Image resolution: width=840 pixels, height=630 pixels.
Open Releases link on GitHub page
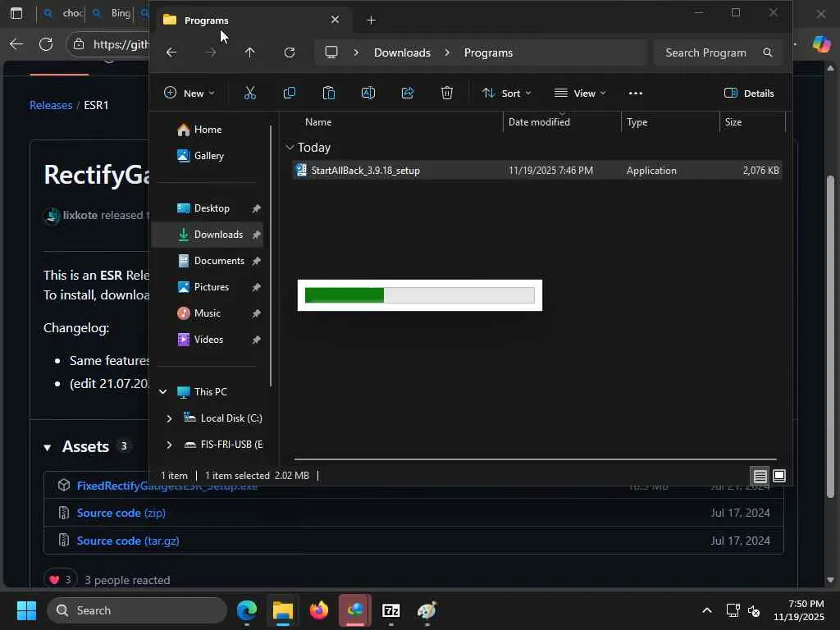point(51,106)
